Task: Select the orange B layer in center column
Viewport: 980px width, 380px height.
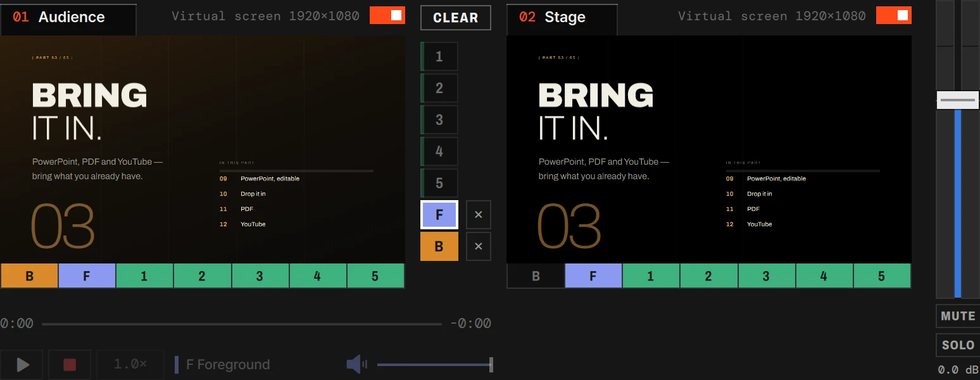Action: pyautogui.click(x=439, y=246)
